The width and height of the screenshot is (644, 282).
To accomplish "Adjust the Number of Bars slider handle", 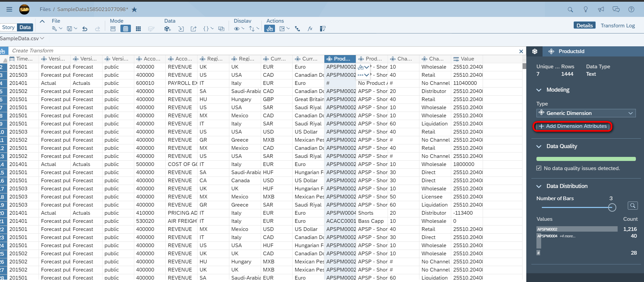I will (x=612, y=207).
